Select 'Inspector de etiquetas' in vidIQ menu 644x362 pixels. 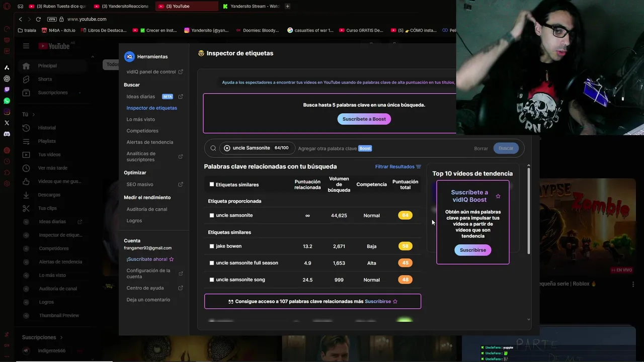[152, 108]
